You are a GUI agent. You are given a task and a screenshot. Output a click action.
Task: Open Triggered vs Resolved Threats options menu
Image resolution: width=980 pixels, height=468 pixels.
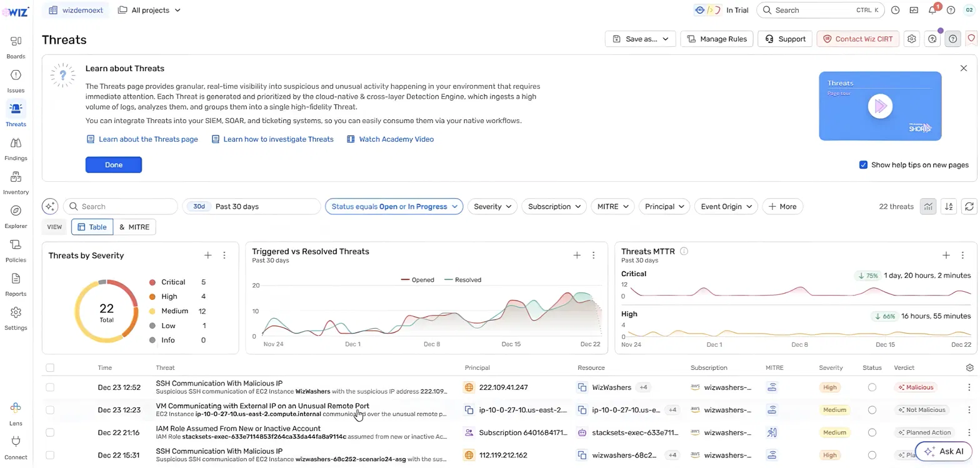[593, 255]
